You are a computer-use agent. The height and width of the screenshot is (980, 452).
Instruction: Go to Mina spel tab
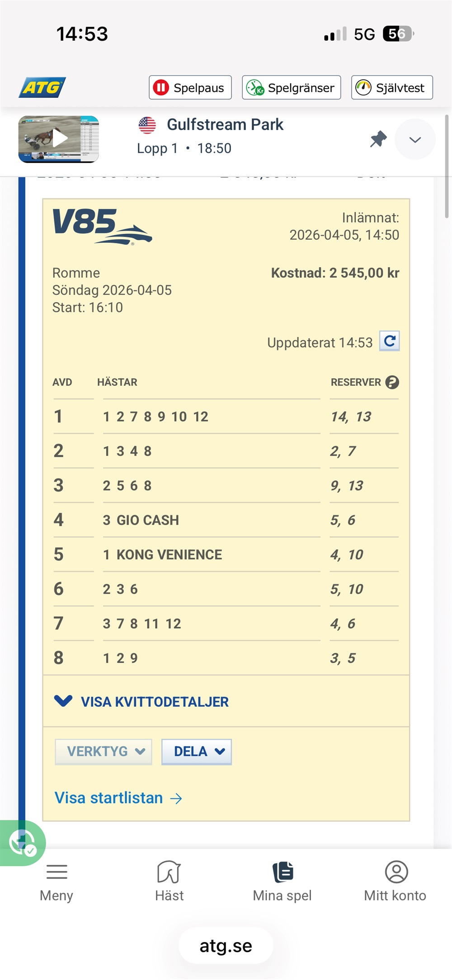[282, 881]
